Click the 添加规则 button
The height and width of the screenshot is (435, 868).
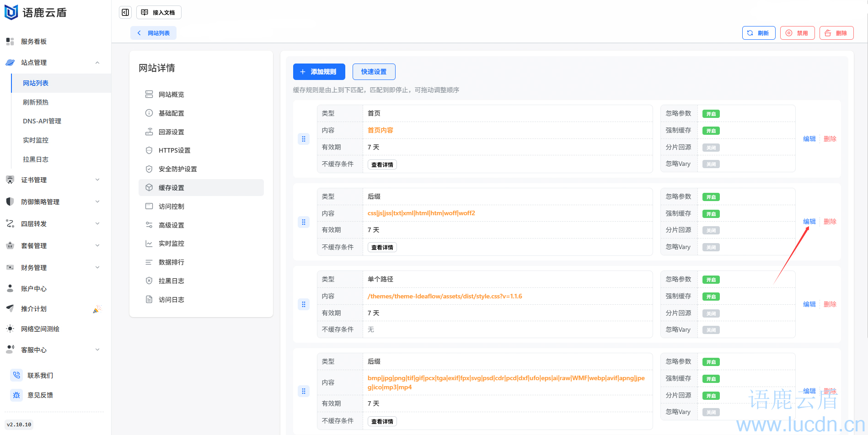click(319, 72)
